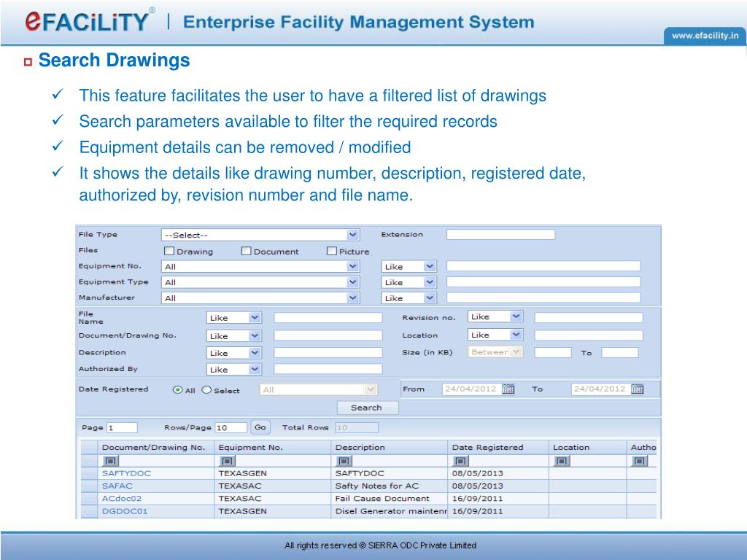Click the Go button
Screen dimensions: 747x560
(x=260, y=427)
